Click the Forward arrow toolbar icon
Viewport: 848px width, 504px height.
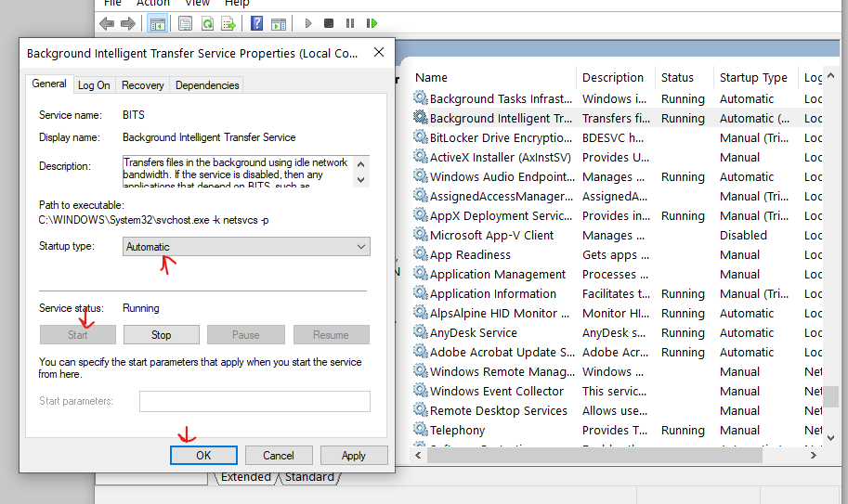[x=128, y=23]
